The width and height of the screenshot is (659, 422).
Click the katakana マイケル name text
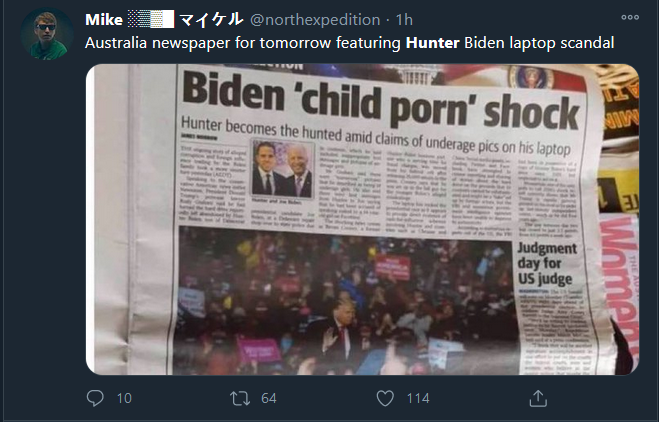point(211,19)
